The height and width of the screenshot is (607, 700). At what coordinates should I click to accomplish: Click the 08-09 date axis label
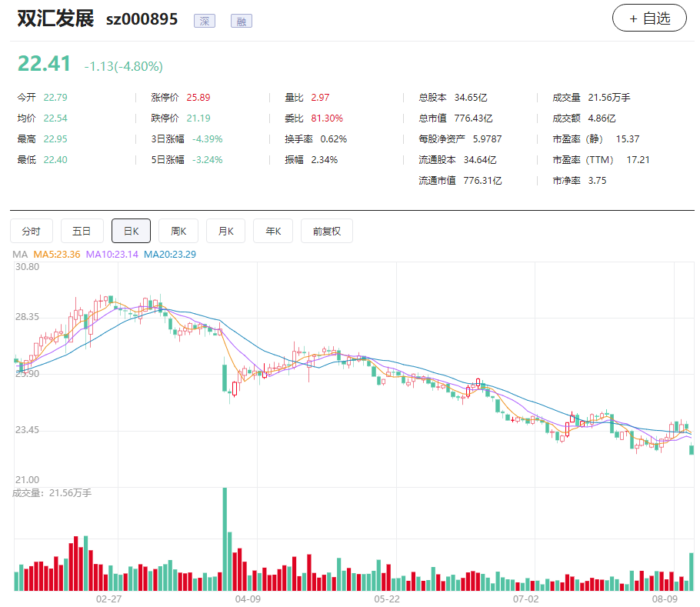[665, 599]
